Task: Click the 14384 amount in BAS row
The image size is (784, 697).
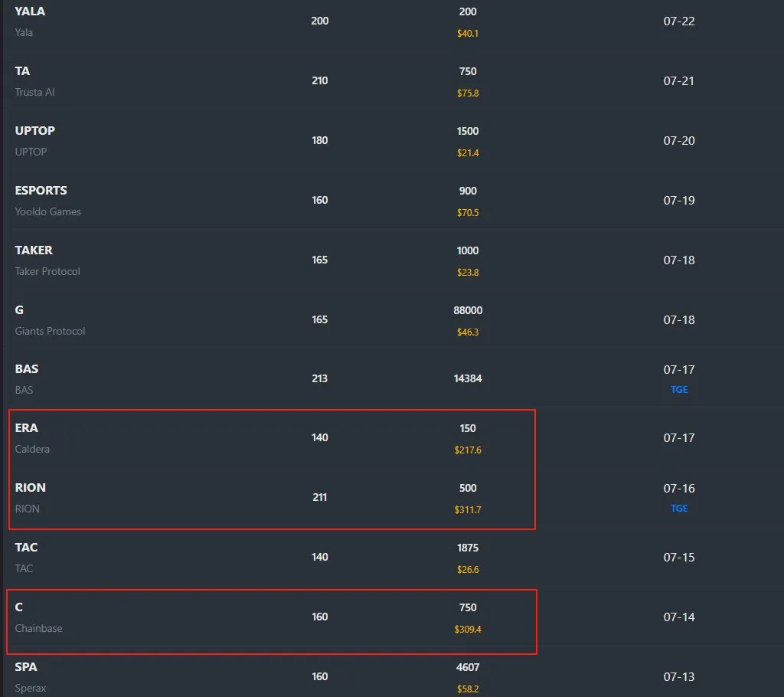Action: pyautogui.click(x=468, y=378)
